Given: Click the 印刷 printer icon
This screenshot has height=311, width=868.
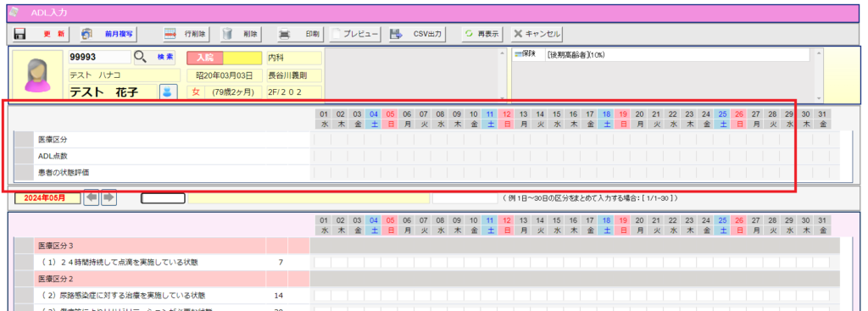Looking at the screenshot, I should tap(285, 34).
